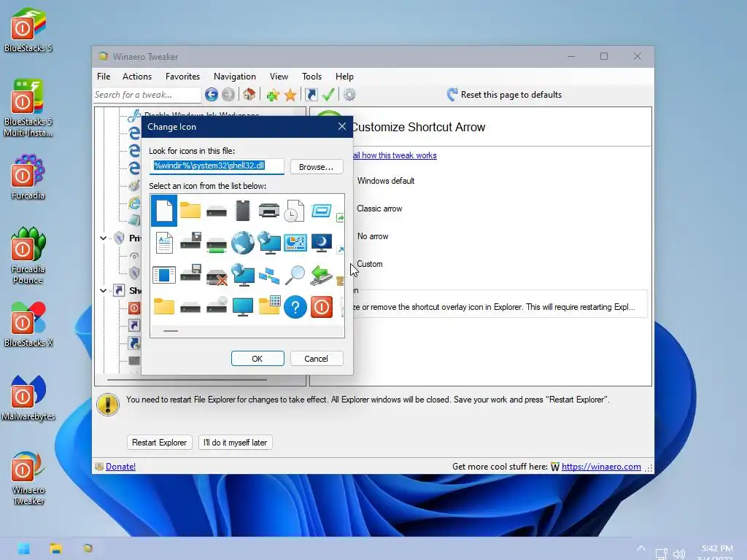
Task: Click the blue Back arrow in toolbar
Action: tap(212, 95)
